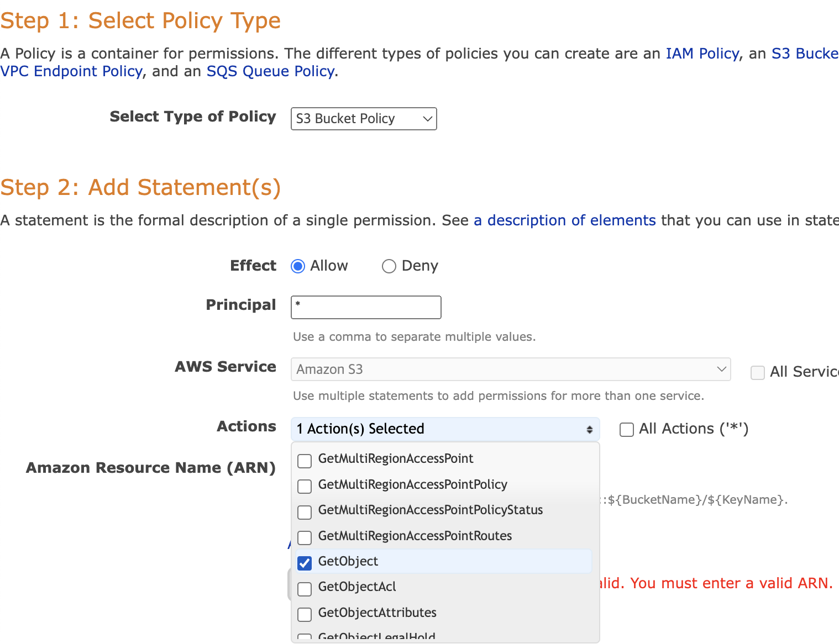
Task: Click the 'Use multiple statements' hint text
Action: point(499,396)
